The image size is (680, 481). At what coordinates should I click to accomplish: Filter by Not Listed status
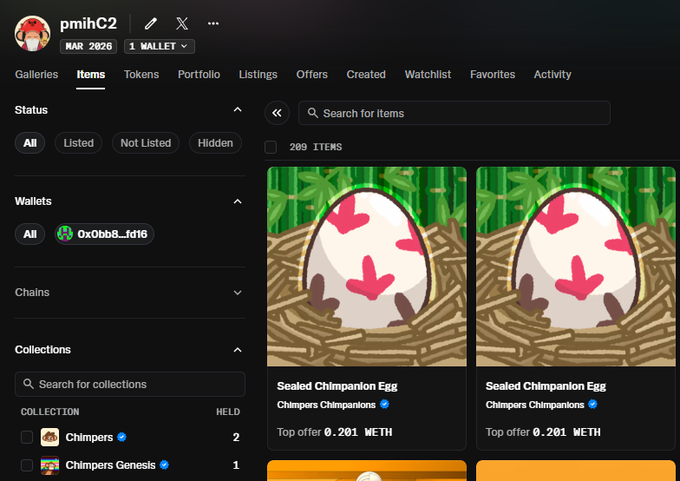146,143
